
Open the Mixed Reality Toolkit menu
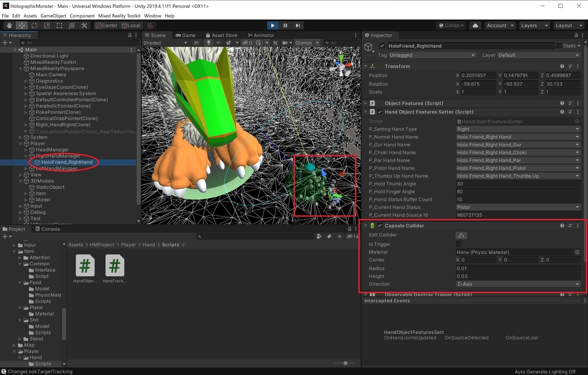120,16
